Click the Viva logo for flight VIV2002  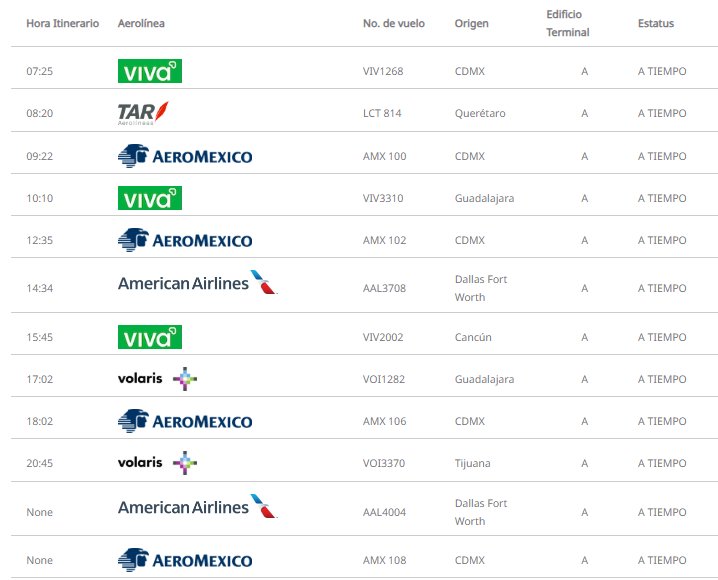pos(150,337)
